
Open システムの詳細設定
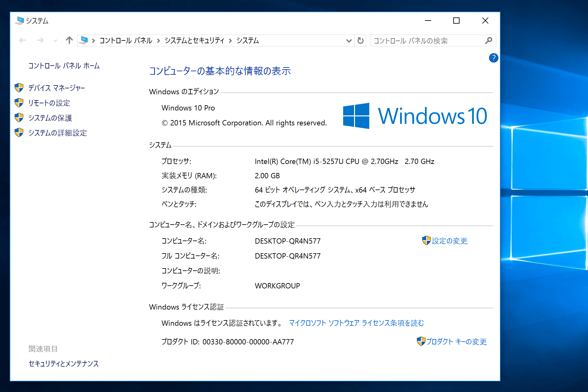pos(58,133)
